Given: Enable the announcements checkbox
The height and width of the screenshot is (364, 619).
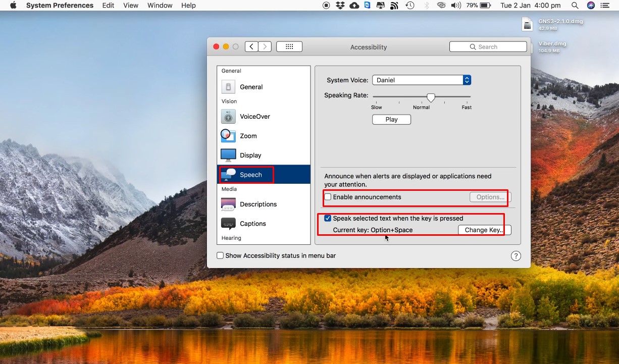Looking at the screenshot, I should point(328,197).
